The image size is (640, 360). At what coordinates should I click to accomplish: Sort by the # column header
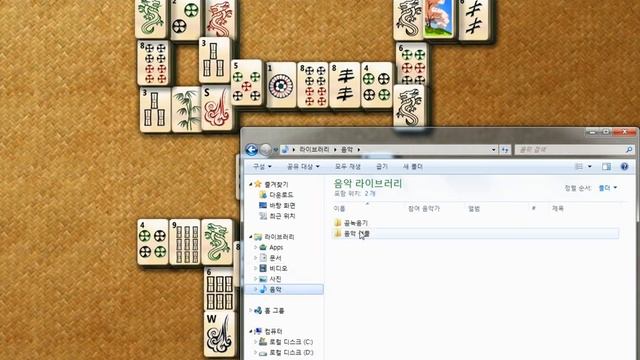(x=533, y=209)
